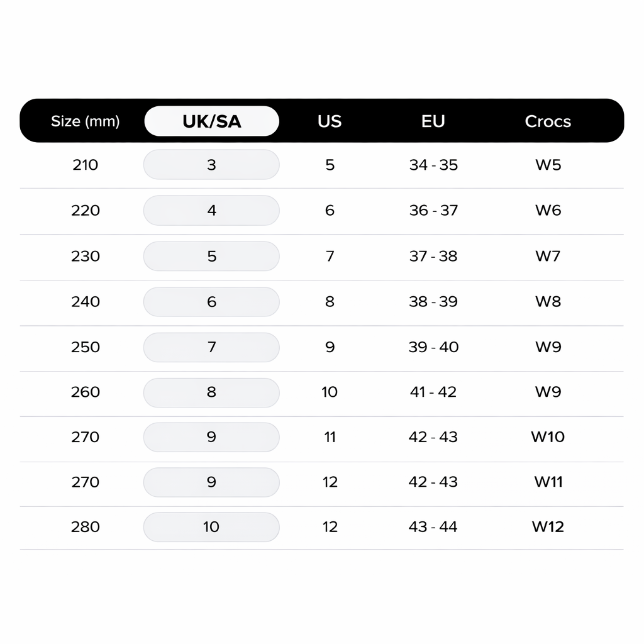The height and width of the screenshot is (644, 644).
Task: Select UK/SA size 4 pill
Action: click(x=211, y=211)
